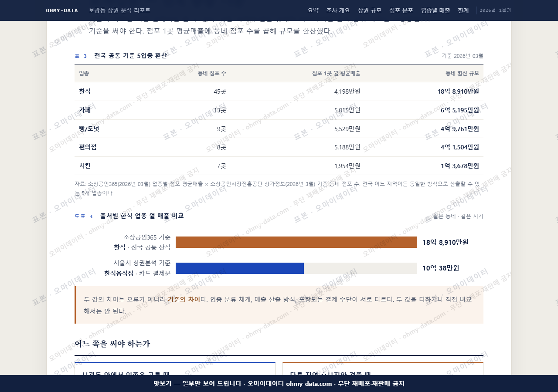
Task: Click the 8곳 store count cell
Action: [221, 147]
